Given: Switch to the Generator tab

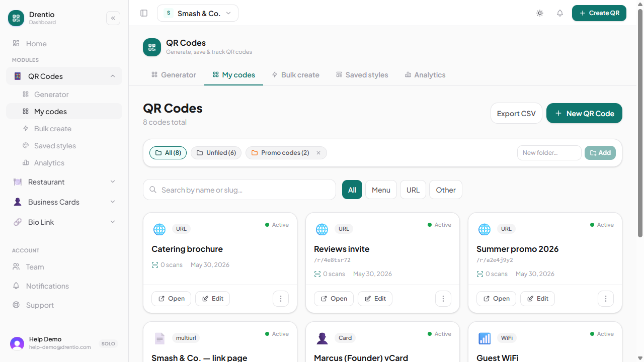Looking at the screenshot, I should click(174, 75).
